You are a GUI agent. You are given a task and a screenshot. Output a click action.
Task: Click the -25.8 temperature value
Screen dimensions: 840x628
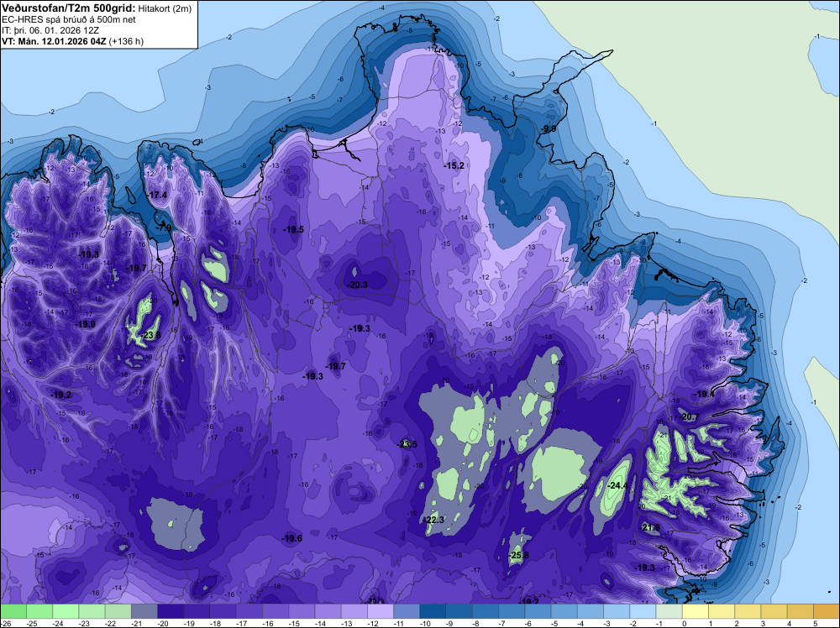518,555
